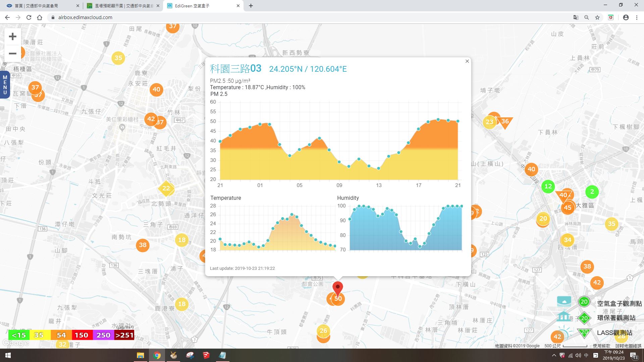
Task: Expand hidden system tray icons
Action: (554, 355)
